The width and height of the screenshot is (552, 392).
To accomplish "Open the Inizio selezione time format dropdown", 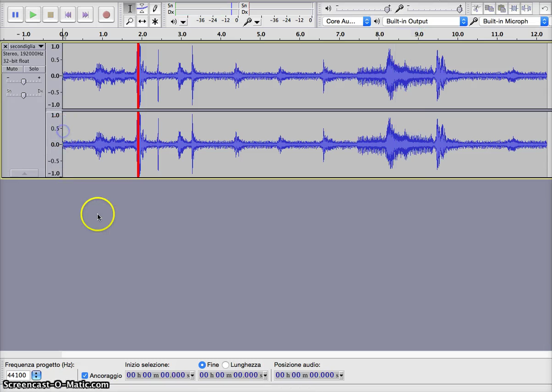I will [x=193, y=375].
